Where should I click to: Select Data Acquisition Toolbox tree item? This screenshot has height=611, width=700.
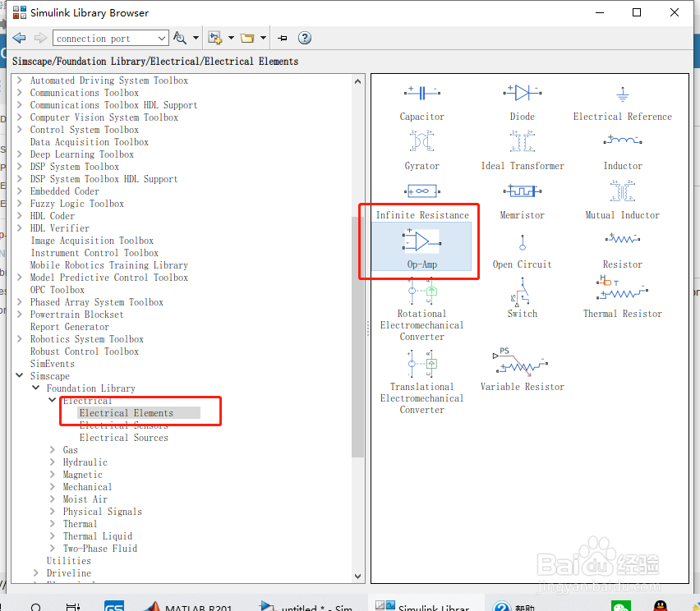pyautogui.click(x=90, y=142)
